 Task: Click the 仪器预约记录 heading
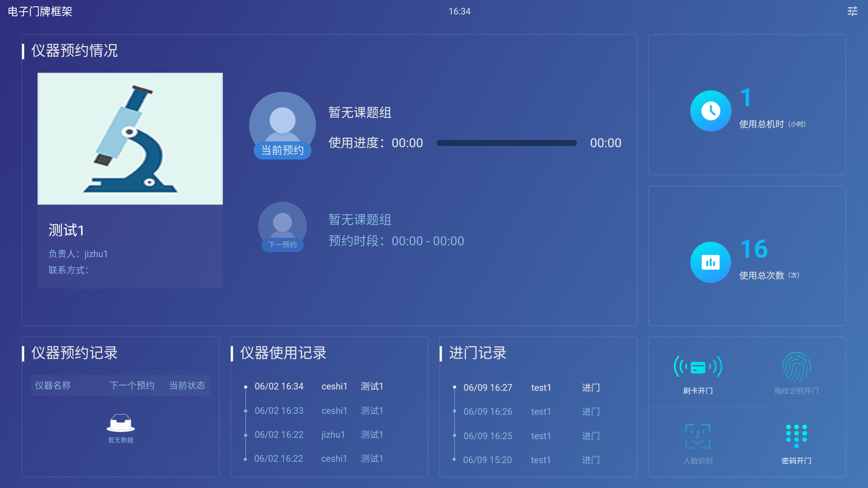(x=75, y=353)
